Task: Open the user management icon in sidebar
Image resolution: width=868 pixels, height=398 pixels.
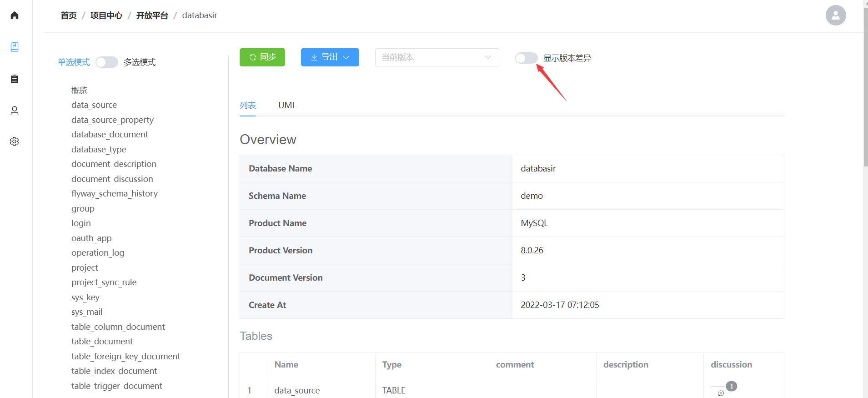Action: (x=15, y=111)
